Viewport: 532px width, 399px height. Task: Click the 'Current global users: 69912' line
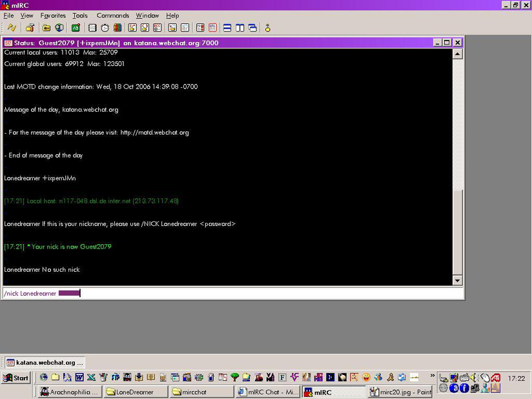coord(65,64)
